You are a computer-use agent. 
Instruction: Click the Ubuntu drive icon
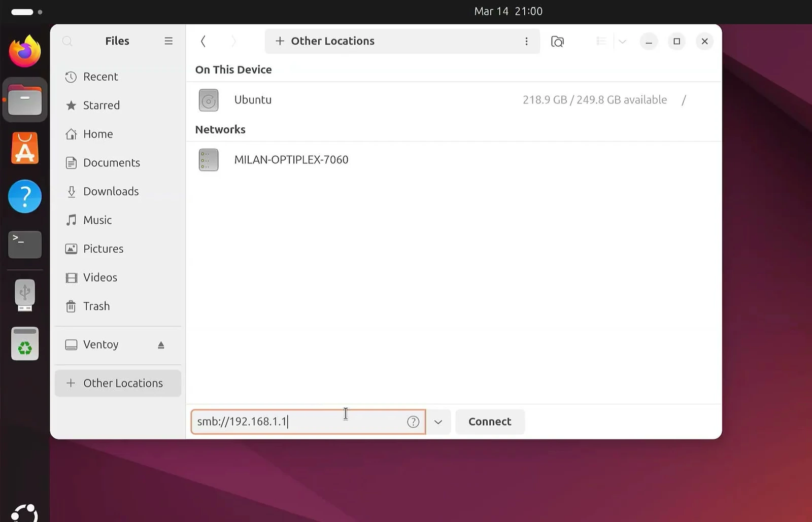[209, 100]
